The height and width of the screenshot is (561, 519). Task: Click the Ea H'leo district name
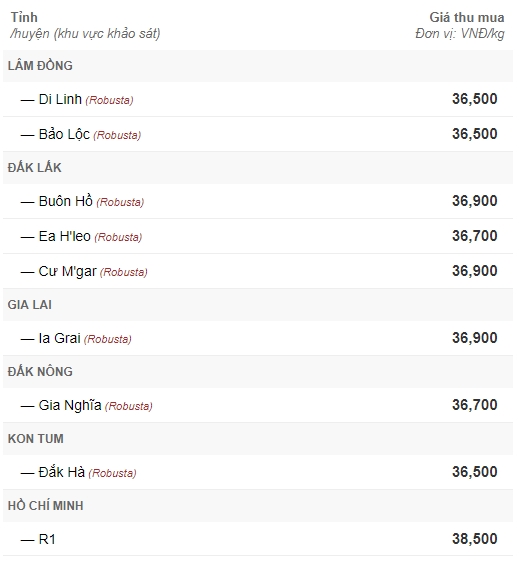64,236
